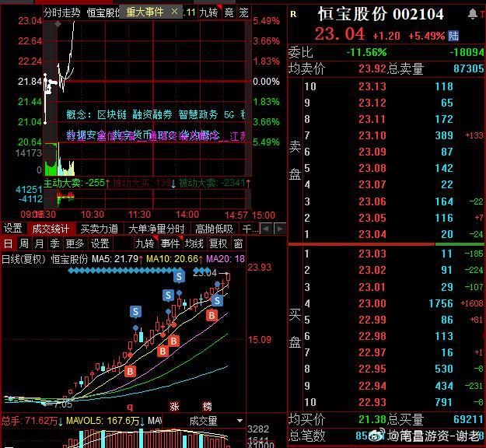Select the 日 daily period
Viewport: 486px width, 448px height.
coord(9,243)
